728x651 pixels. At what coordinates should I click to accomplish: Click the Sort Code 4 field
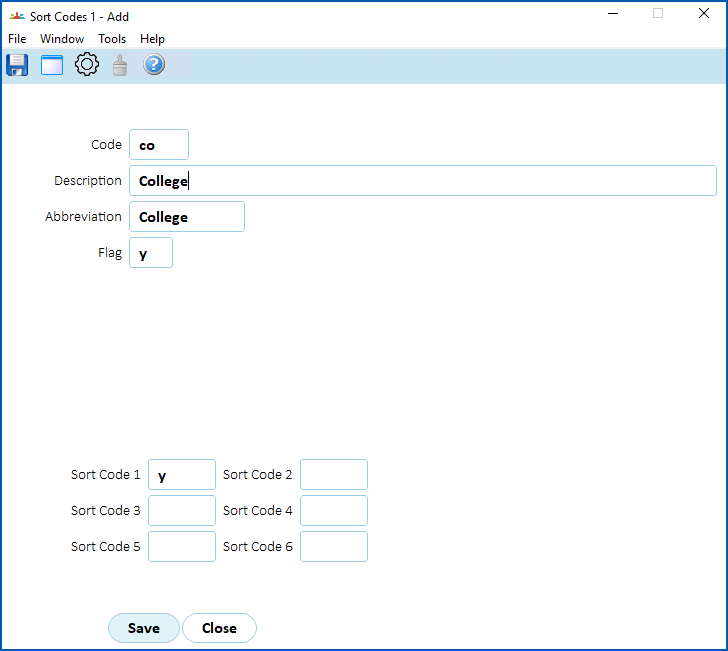[334, 510]
